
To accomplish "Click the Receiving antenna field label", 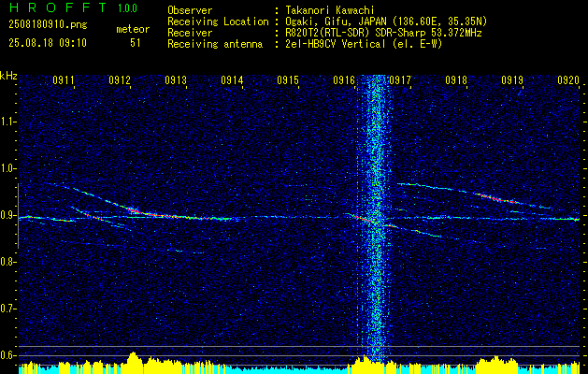I will coord(215,44).
